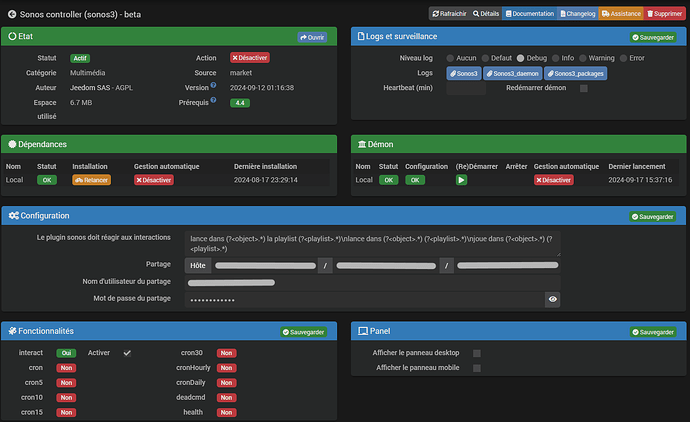Screen dimensions: 690x422
Task: Click the Actif status badge
Action: pyautogui.click(x=80, y=58)
